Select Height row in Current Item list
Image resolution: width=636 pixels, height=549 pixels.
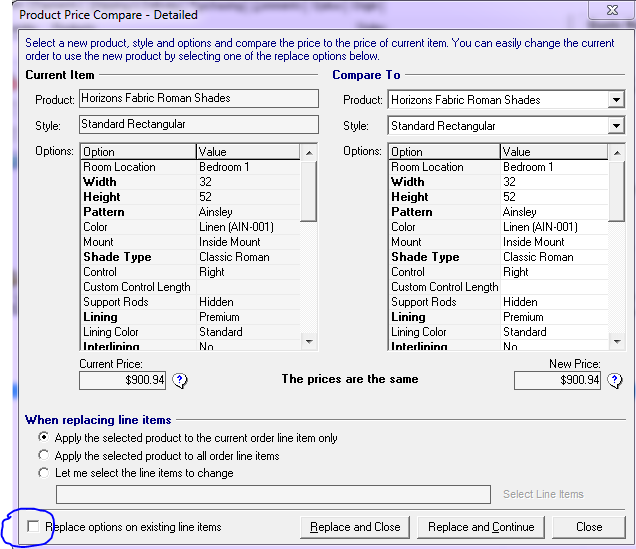(190, 197)
